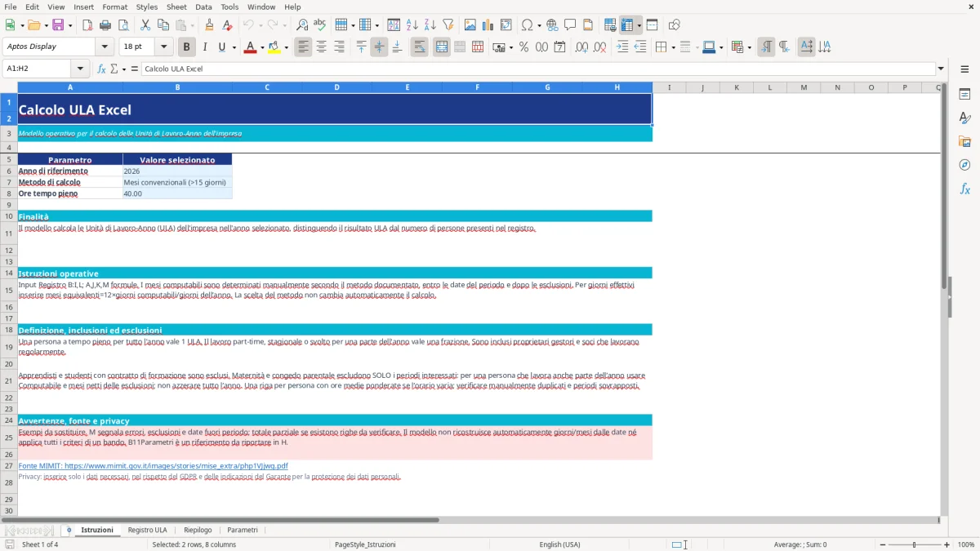Open the borders dropdown arrow

click(672, 47)
